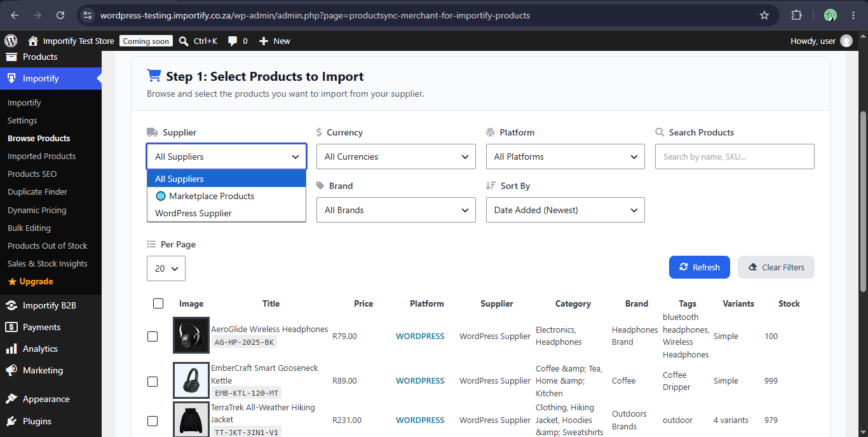Open the All Brands dropdown
Viewport: 868px width, 437px height.
tap(397, 210)
